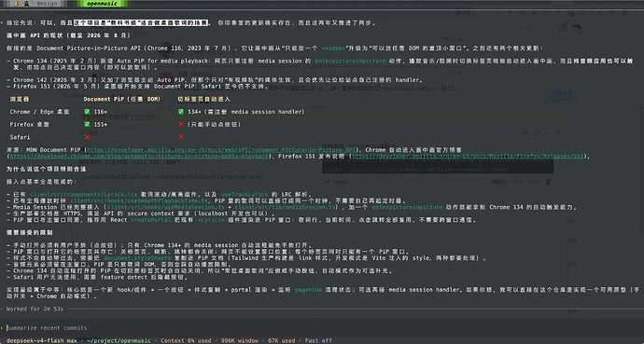Toggle the Fast off status indicator

(x=318, y=340)
